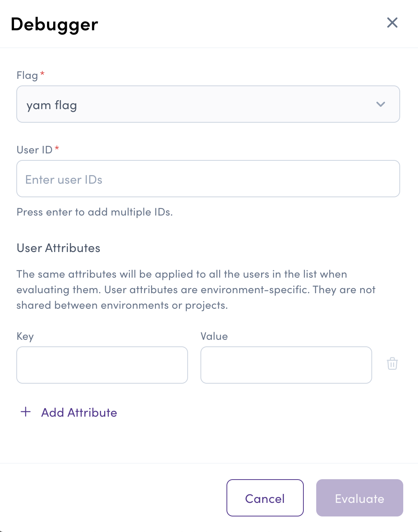Click the Value input field
This screenshot has width=418, height=532.
[286, 365]
